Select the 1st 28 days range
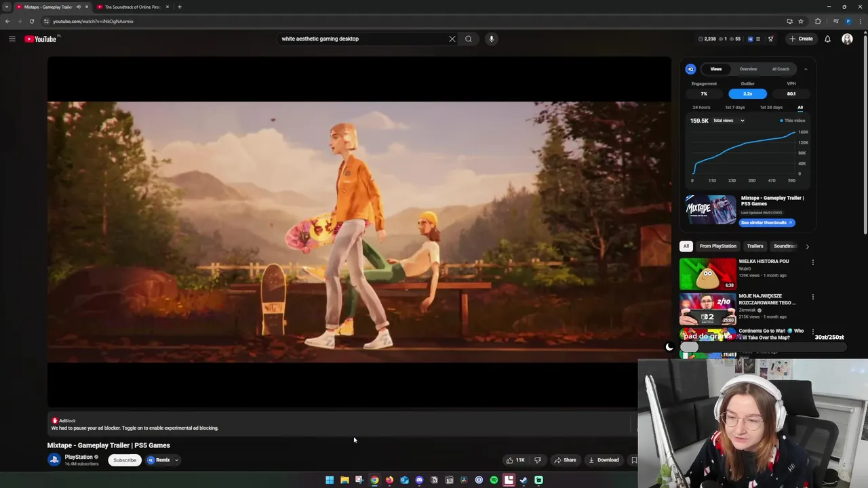 [x=771, y=107]
